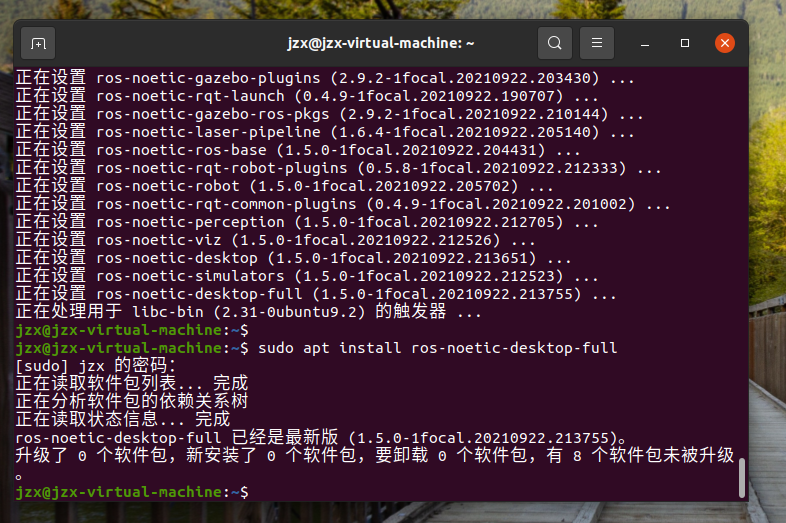Screen dimensions: 786x523
Task: Click the 升级了 0 个软件包 summary line
Action: tap(374, 464)
